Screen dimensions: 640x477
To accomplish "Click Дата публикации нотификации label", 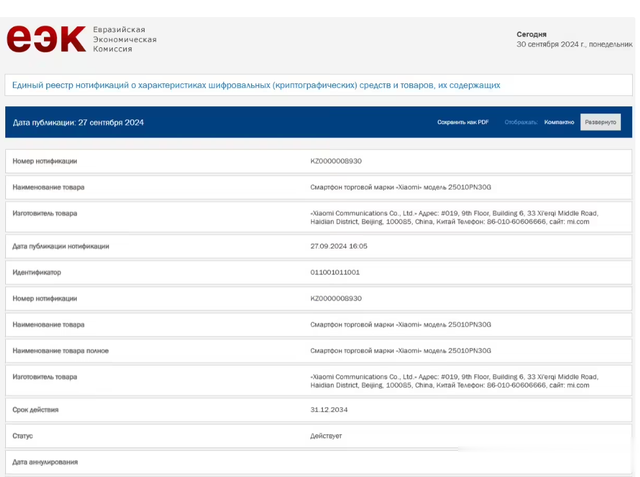I will (60, 246).
